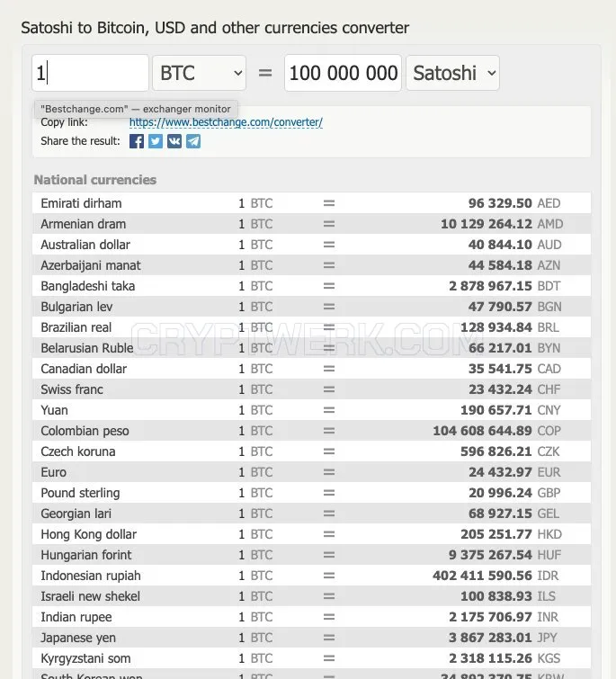
Task: Select the Australian dollar row
Action: 311,245
